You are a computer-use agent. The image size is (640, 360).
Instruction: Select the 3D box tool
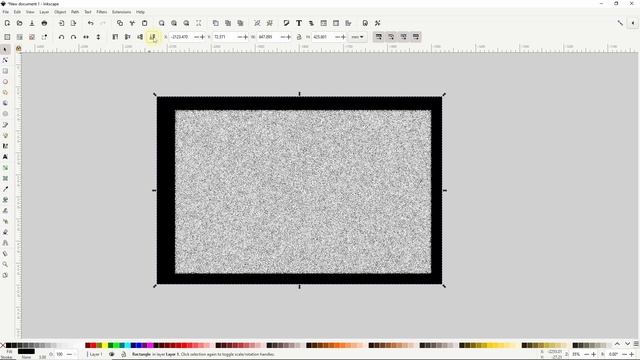5,103
